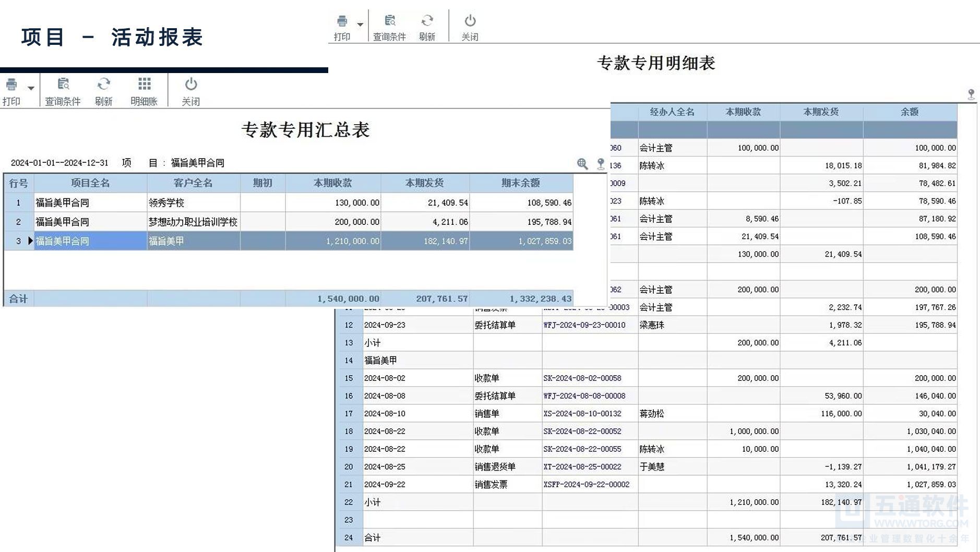This screenshot has height=552, width=980.
Task: Click document number WFJ-2024-09-23-00010
Action: pos(584,325)
